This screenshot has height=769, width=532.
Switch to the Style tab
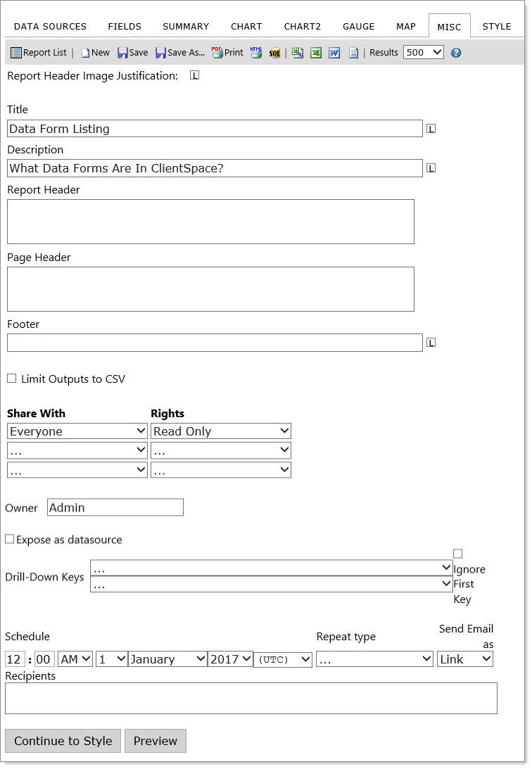click(497, 27)
